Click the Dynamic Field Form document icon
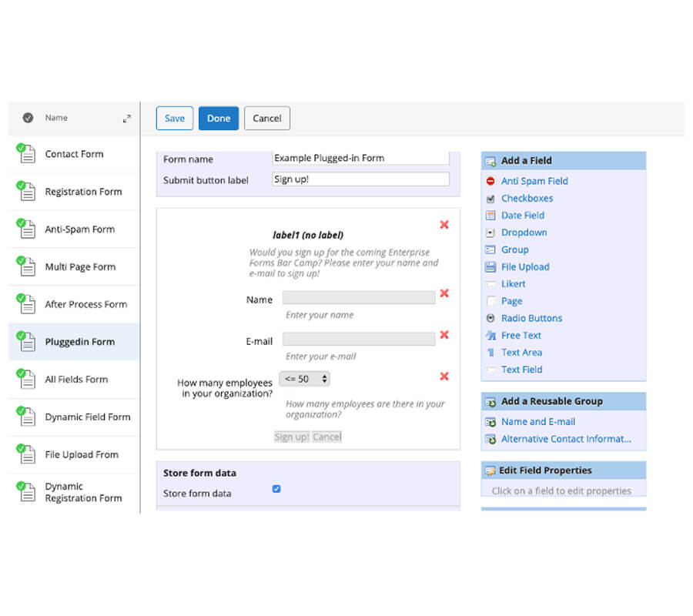Screen dimensions: 693x616 (26, 417)
